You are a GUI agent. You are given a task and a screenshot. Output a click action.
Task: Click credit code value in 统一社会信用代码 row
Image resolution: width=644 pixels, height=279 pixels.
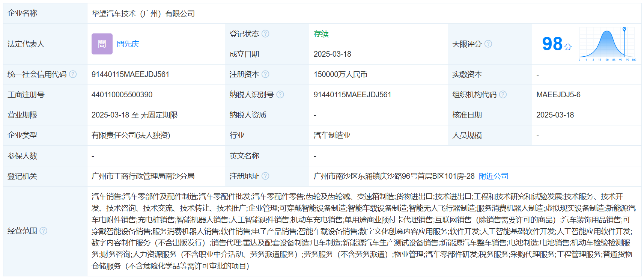(x=131, y=74)
